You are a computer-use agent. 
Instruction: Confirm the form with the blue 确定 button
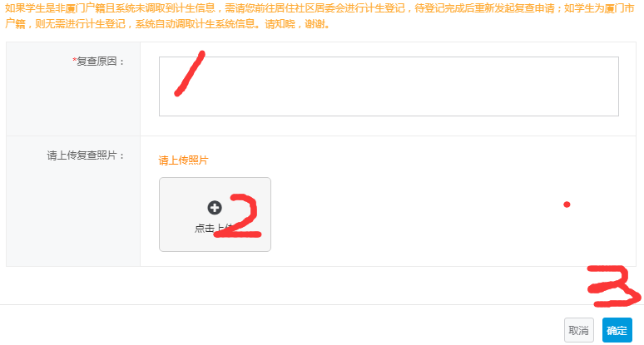coord(617,330)
